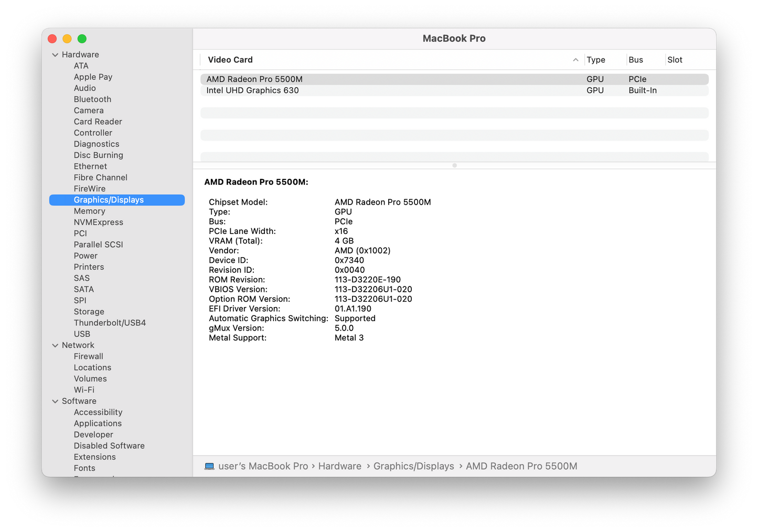Click the pane splitter handle dot

(x=454, y=165)
